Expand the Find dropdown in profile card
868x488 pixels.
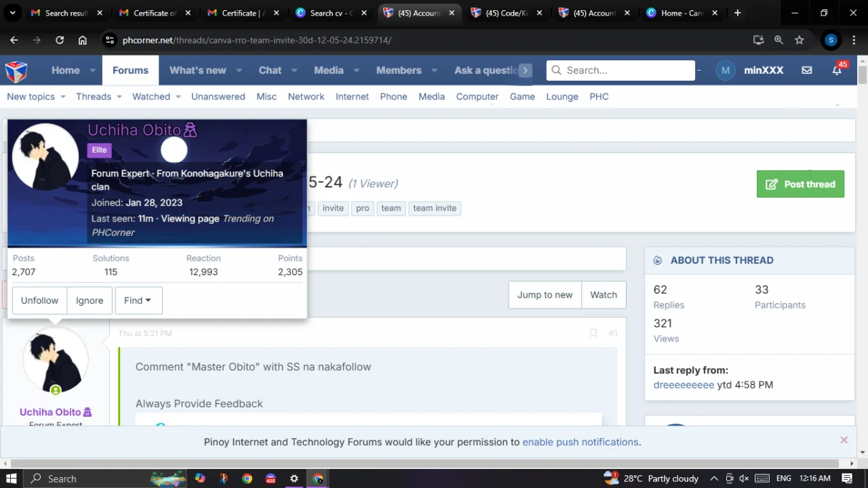point(138,300)
